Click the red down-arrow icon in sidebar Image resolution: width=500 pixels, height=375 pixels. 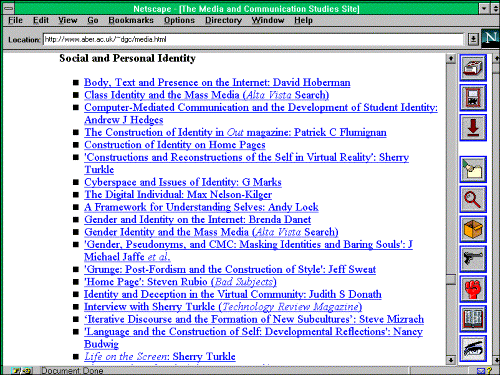(473, 128)
